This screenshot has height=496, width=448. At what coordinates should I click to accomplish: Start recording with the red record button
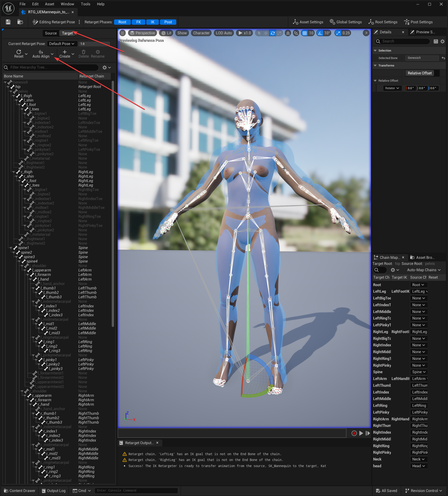[x=354, y=433]
